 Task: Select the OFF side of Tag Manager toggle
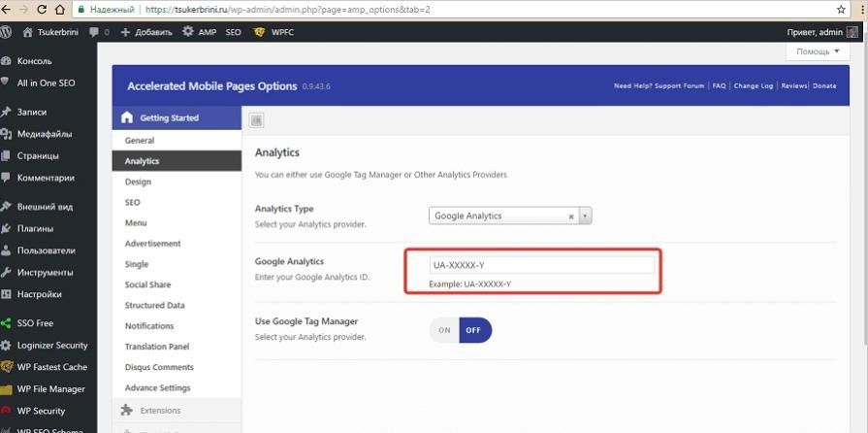tap(475, 330)
